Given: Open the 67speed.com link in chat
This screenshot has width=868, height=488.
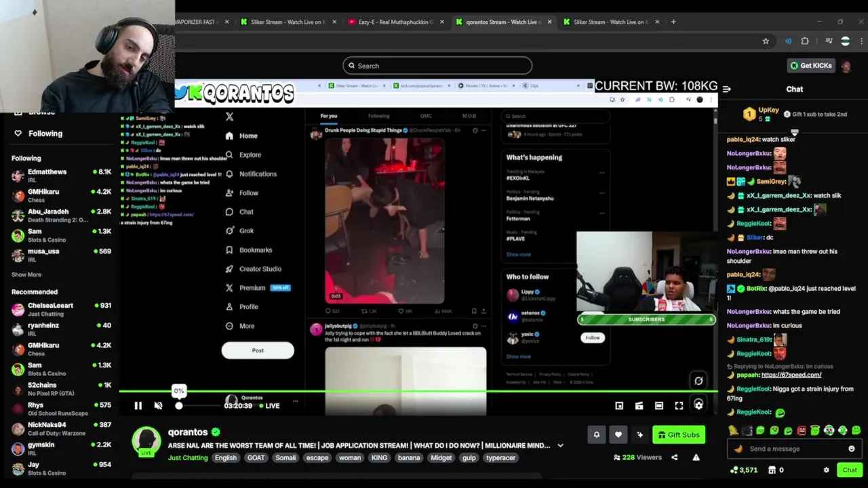Looking at the screenshot, I should coord(791,375).
